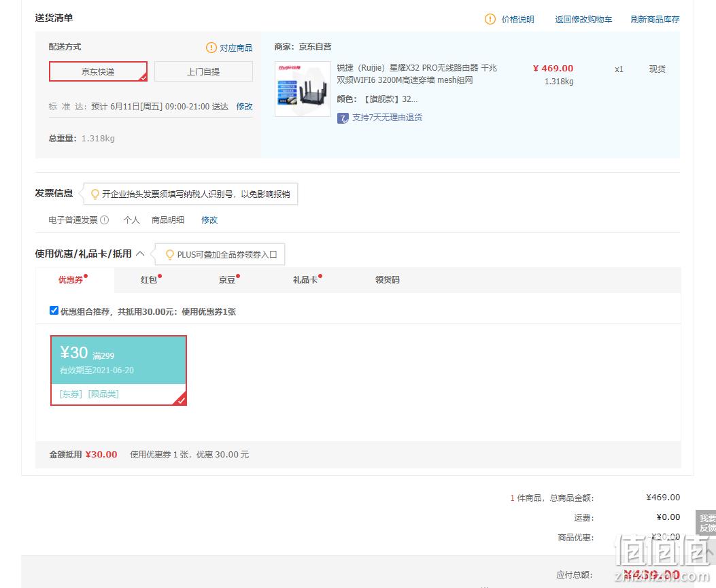Click stock status 现货
716x588 pixels.
tap(657, 69)
